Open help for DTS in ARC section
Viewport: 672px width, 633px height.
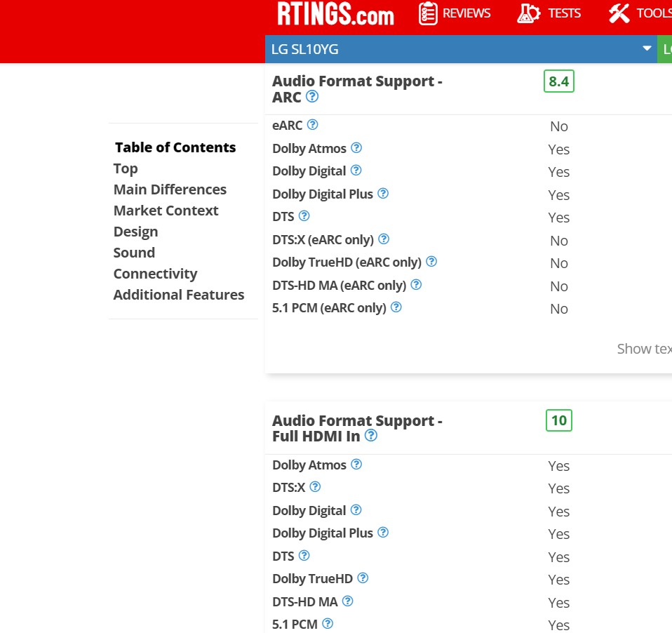(x=304, y=215)
